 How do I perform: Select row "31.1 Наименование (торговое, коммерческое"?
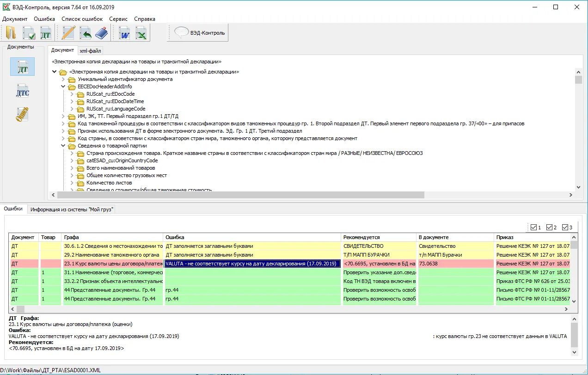[290, 272]
